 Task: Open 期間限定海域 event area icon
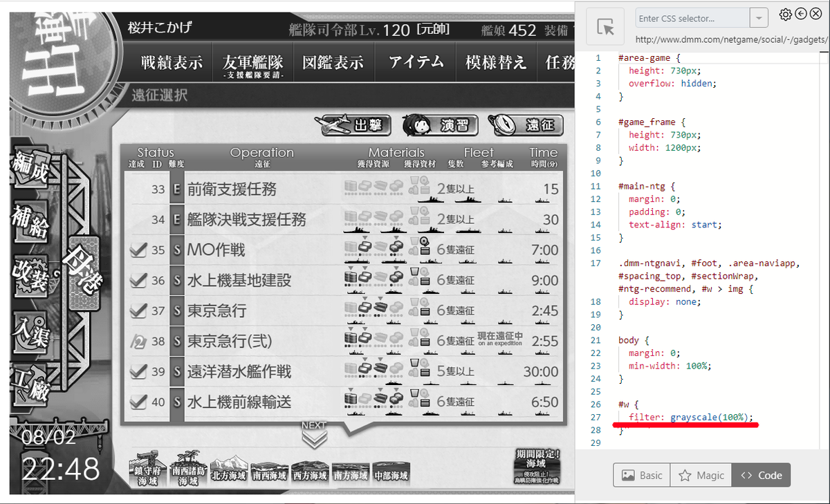[x=537, y=466]
